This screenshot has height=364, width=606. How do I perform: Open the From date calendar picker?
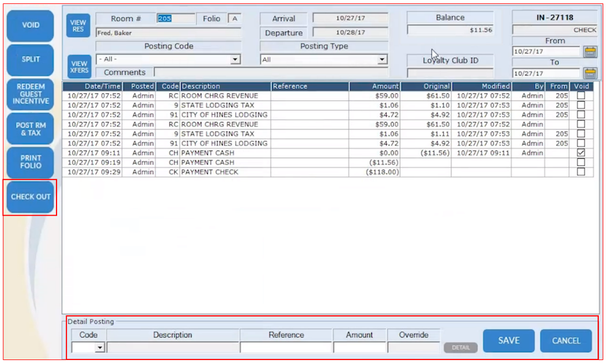(590, 52)
